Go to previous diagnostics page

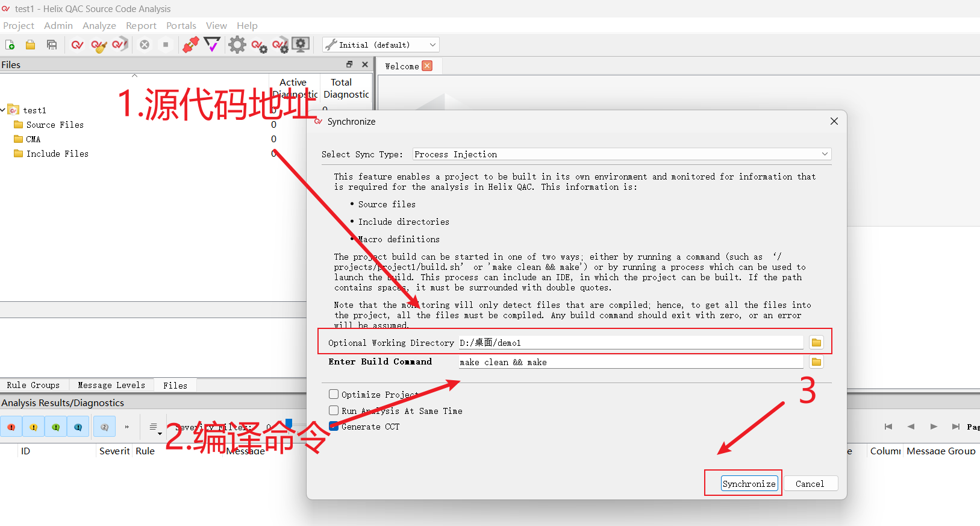[911, 427]
